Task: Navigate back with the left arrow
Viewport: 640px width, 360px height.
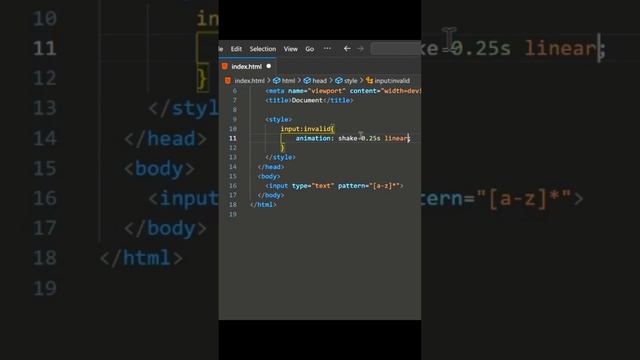Action: pyautogui.click(x=347, y=49)
